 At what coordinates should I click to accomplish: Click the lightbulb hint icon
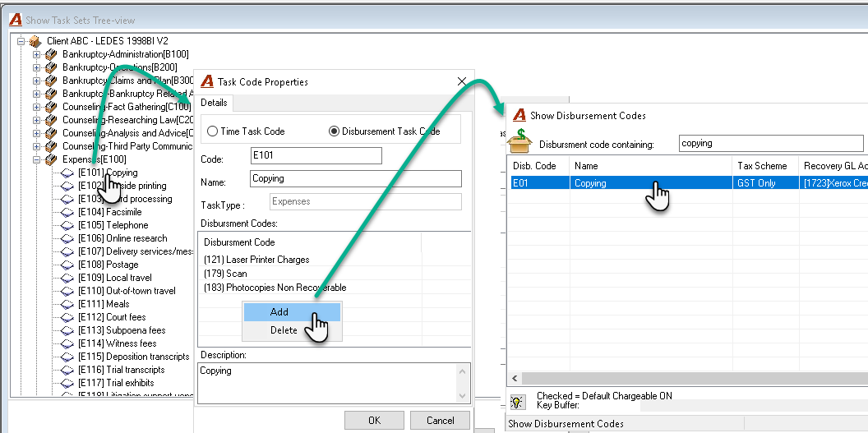(x=518, y=402)
